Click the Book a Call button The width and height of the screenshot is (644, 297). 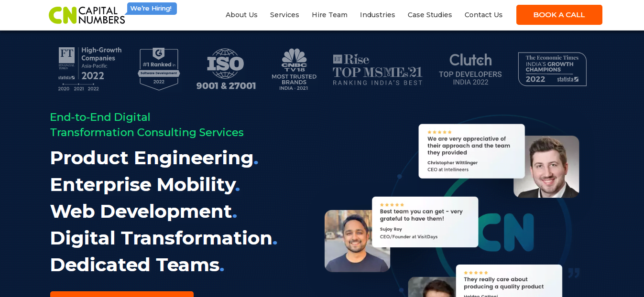coord(559,15)
